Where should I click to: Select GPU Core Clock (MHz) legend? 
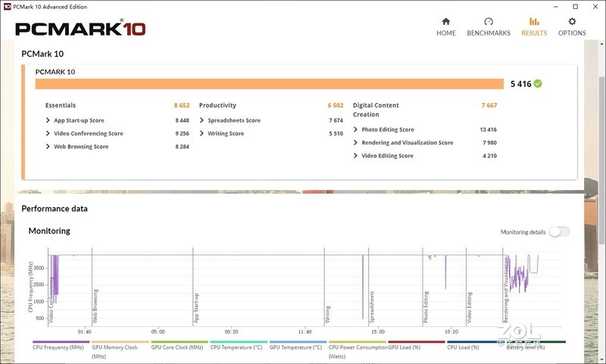[x=177, y=347]
